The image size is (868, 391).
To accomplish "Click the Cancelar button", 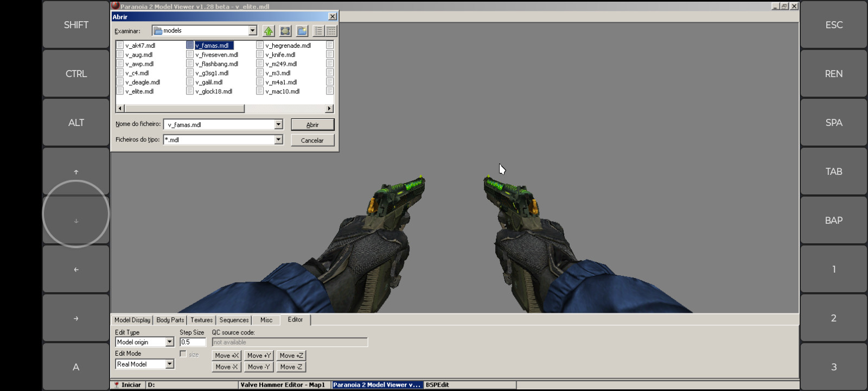I will (x=312, y=140).
